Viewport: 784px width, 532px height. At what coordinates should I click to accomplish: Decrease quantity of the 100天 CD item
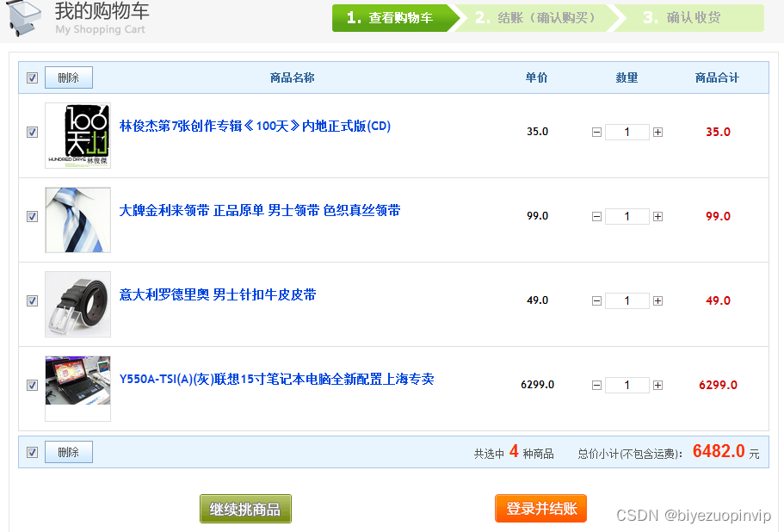coord(596,132)
